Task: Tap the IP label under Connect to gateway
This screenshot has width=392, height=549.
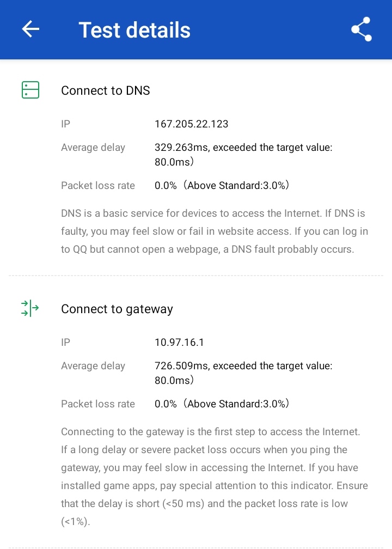Action: click(66, 343)
